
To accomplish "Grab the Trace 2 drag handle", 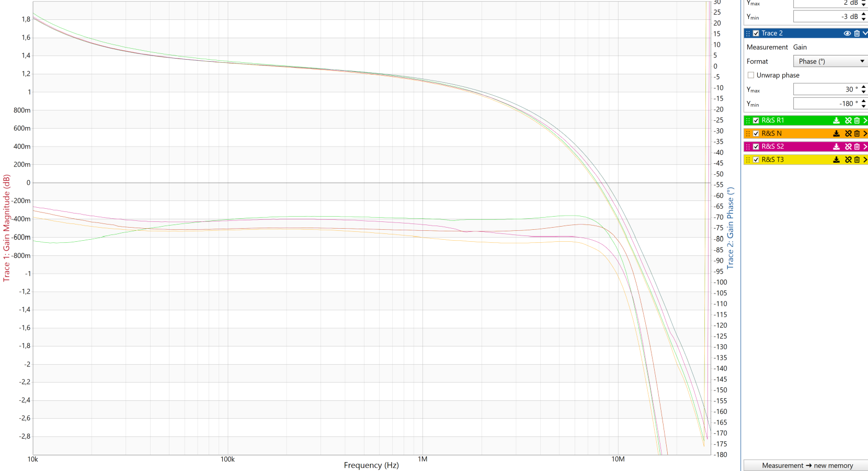I will (x=748, y=33).
